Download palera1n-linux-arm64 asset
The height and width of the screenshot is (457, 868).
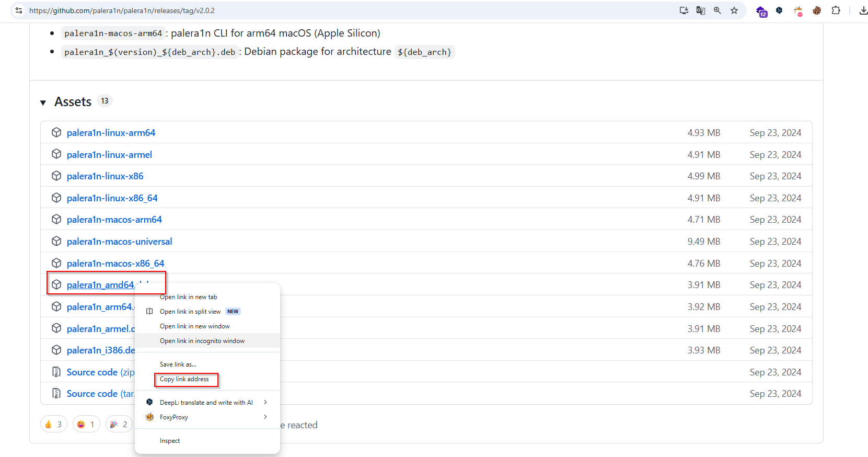click(x=111, y=133)
